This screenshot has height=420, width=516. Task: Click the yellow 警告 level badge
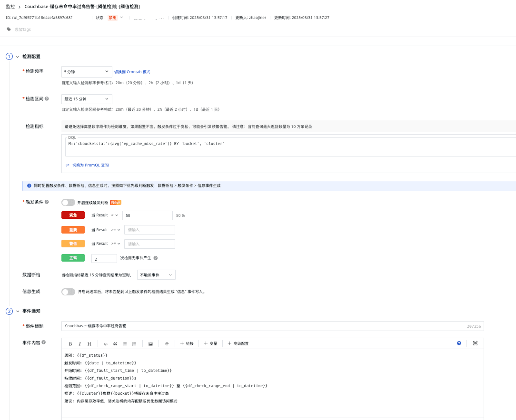[x=73, y=244]
